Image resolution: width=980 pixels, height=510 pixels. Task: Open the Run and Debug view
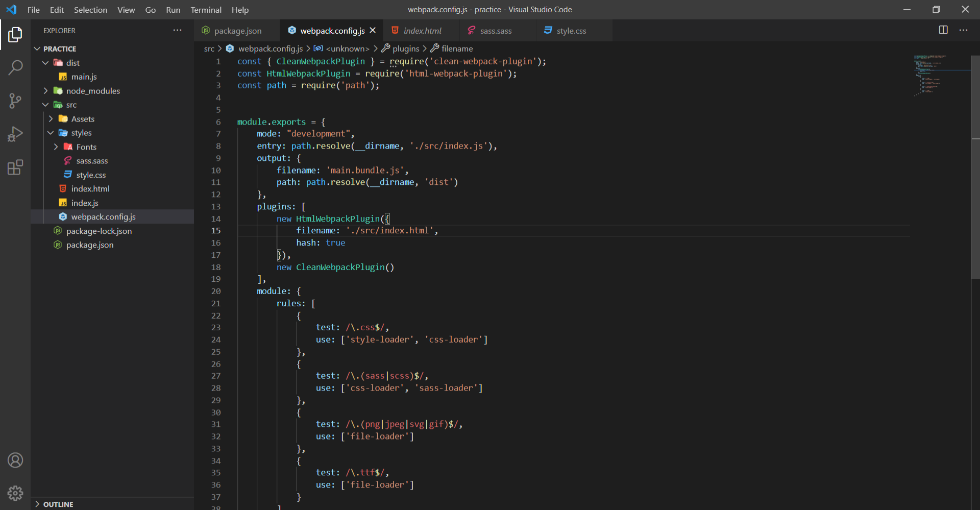15,134
